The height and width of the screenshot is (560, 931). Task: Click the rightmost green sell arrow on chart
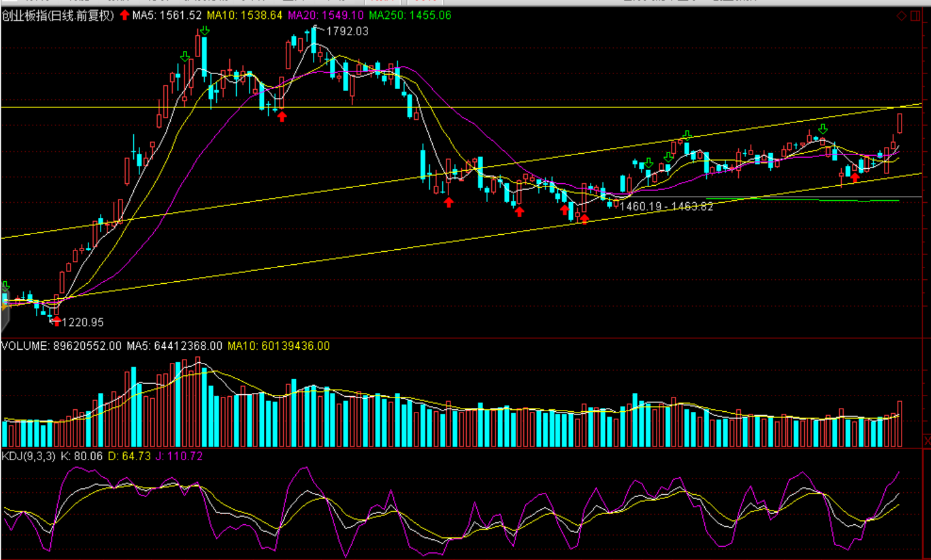click(822, 129)
